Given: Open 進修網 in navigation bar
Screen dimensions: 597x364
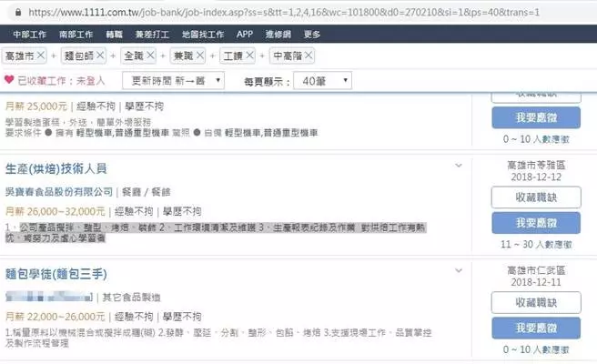Looking at the screenshot, I should [278, 35].
